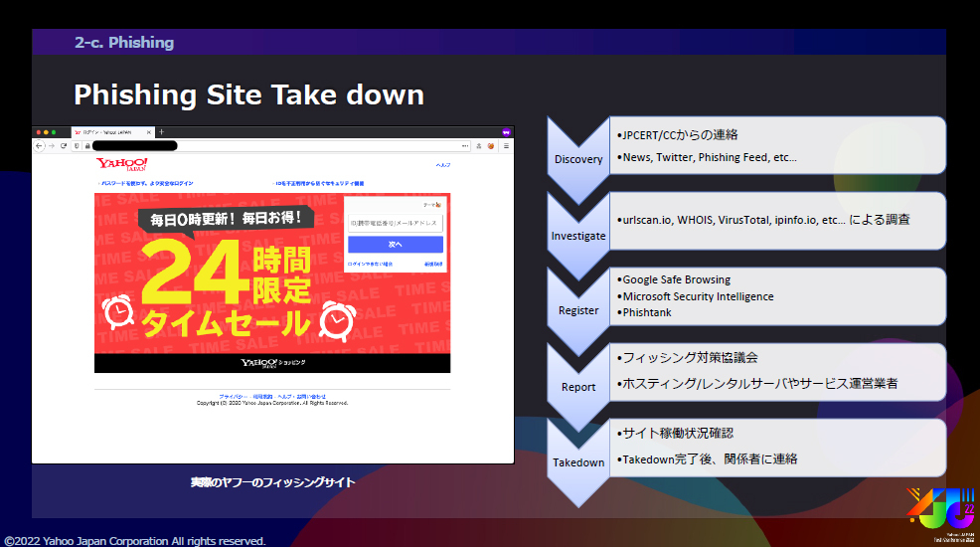The width and height of the screenshot is (980, 549).
Task: Open tracking protection shield in address bar
Action: [x=77, y=145]
